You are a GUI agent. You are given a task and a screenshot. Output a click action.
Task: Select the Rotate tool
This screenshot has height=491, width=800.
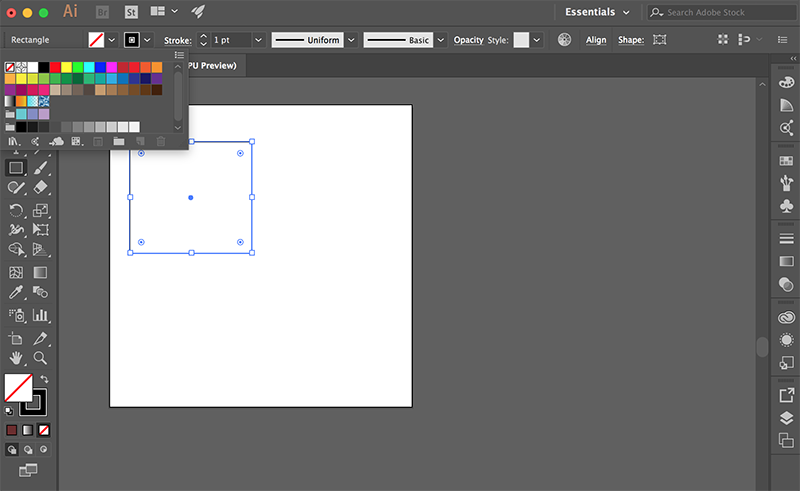point(16,210)
